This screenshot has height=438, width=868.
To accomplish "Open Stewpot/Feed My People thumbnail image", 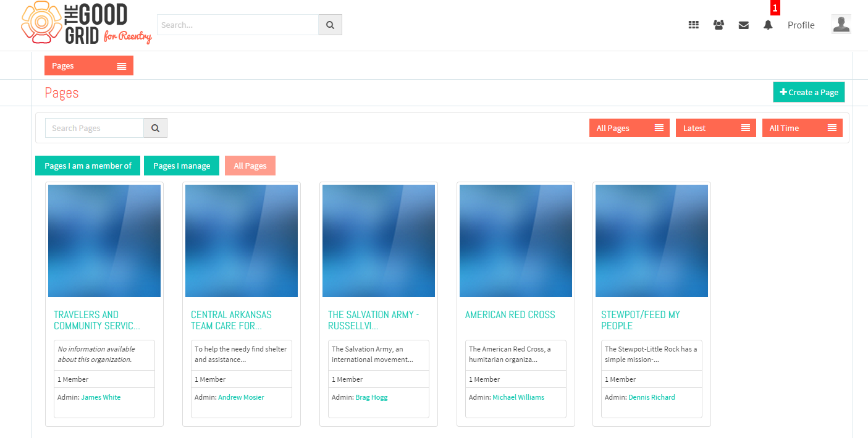I will (652, 241).
